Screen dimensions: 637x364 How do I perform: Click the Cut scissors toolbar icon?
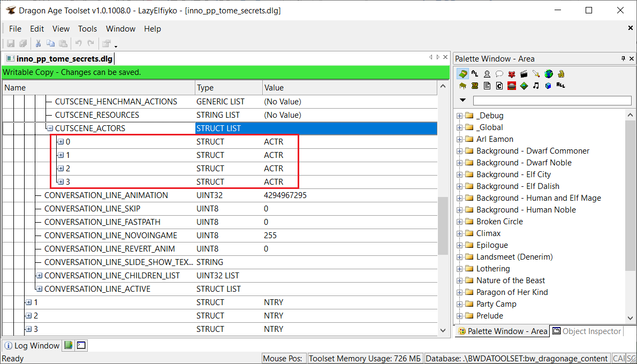tap(38, 44)
